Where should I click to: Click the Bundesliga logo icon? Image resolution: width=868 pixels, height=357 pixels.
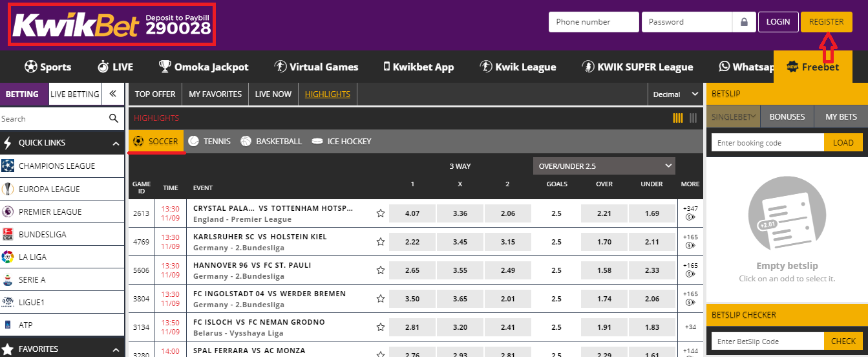tap(8, 234)
